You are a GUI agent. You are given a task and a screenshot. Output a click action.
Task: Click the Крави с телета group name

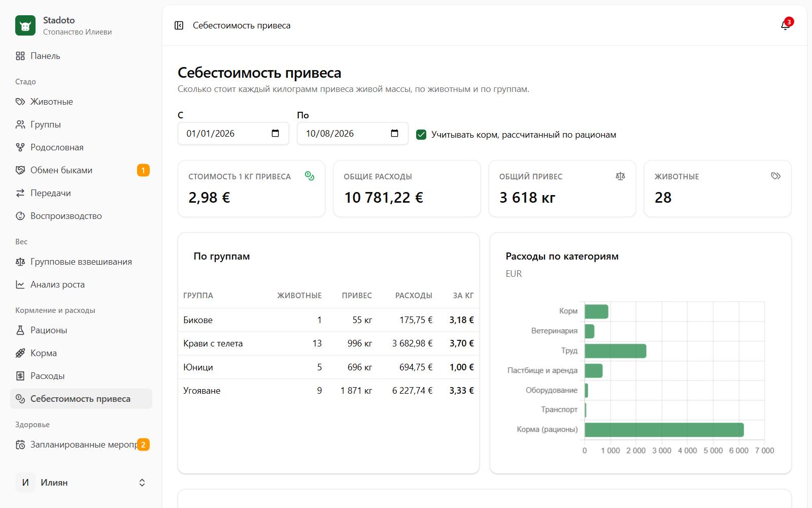tap(213, 343)
